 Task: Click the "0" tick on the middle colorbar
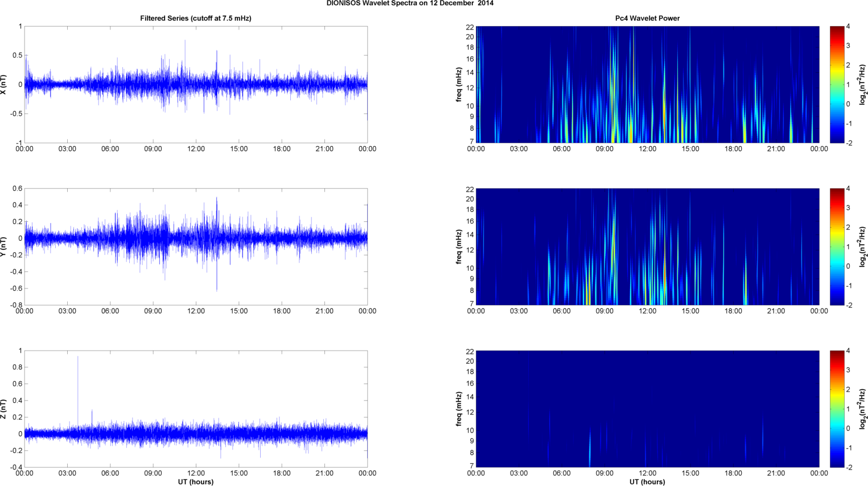tap(848, 266)
